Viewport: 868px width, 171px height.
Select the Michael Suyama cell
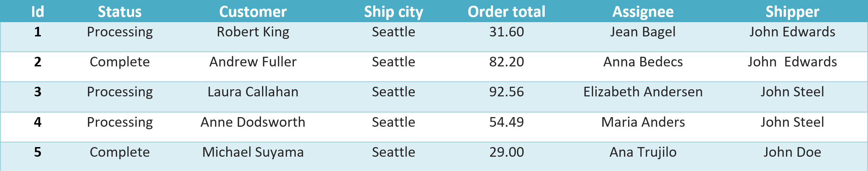pos(253,152)
